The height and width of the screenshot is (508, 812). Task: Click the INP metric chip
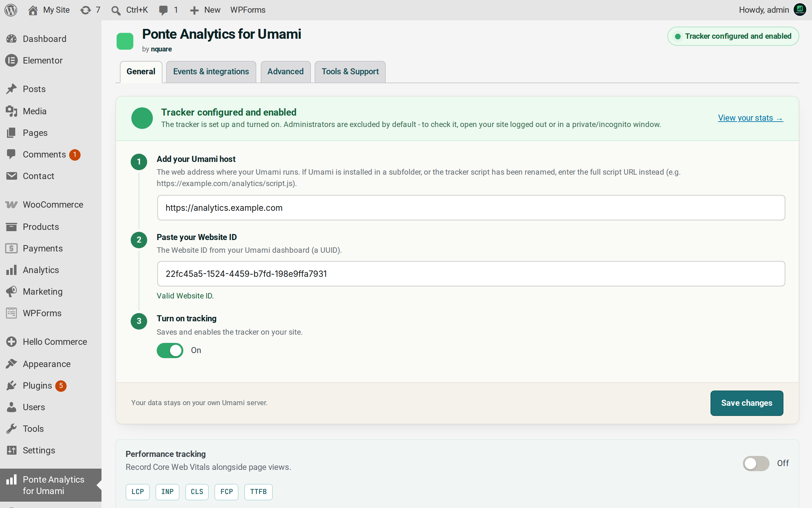[167, 492]
